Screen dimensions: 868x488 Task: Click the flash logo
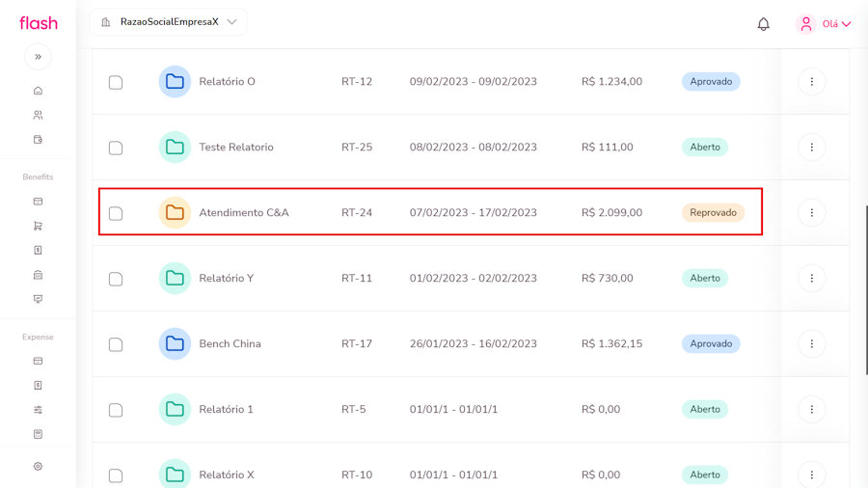[39, 23]
